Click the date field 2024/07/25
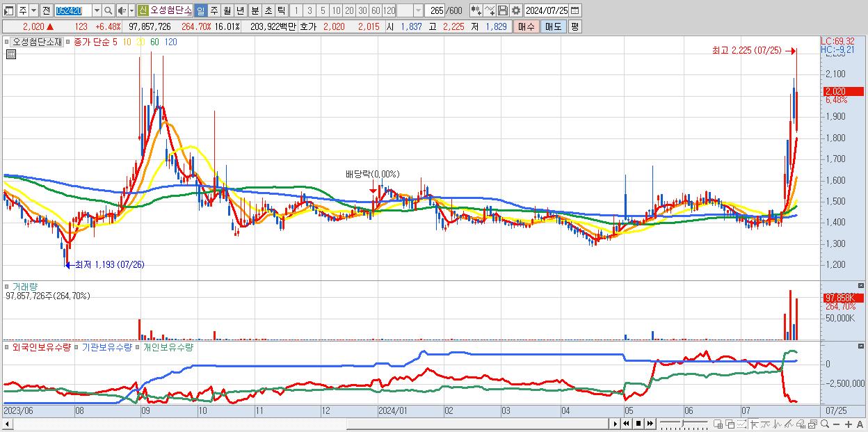 546,10
